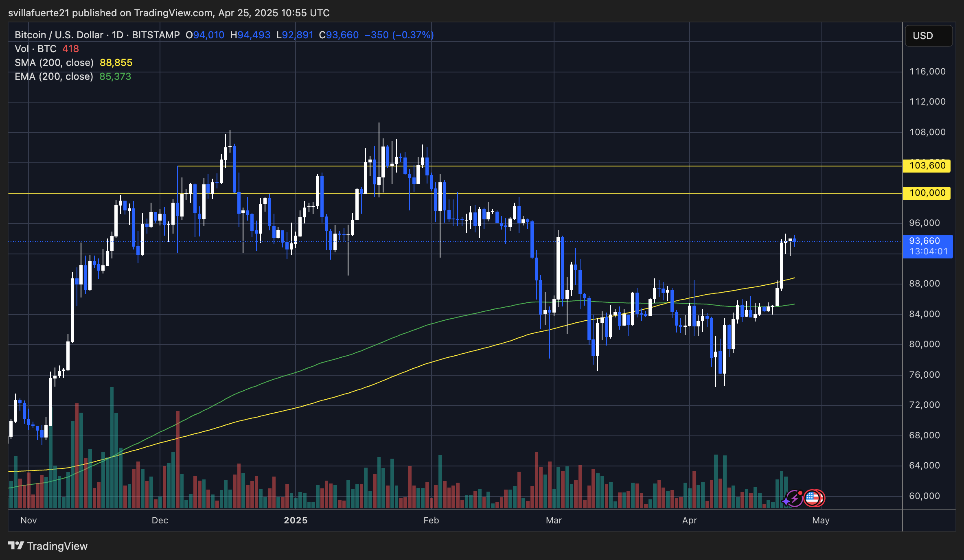Screen dimensions: 964x560
Task: Click the 100,000 yellow price label
Action: (927, 193)
